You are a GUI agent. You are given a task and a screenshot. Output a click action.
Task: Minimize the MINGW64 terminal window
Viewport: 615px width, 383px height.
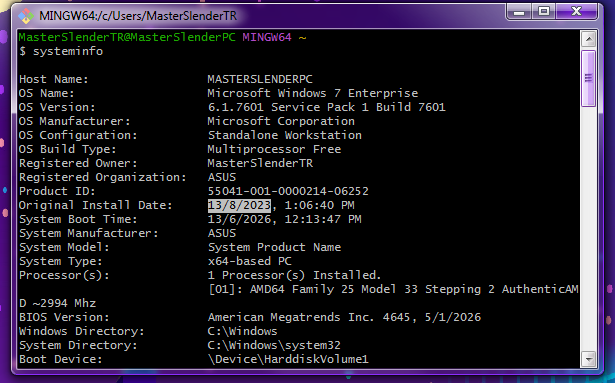pyautogui.click(x=519, y=12)
